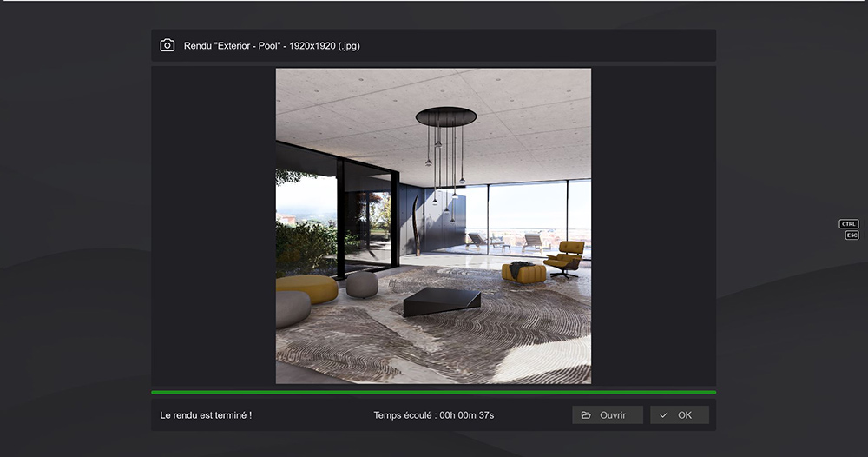Screen dimensions: 868x457
Task: Click the checkmark icon on OK button
Action: click(664, 415)
